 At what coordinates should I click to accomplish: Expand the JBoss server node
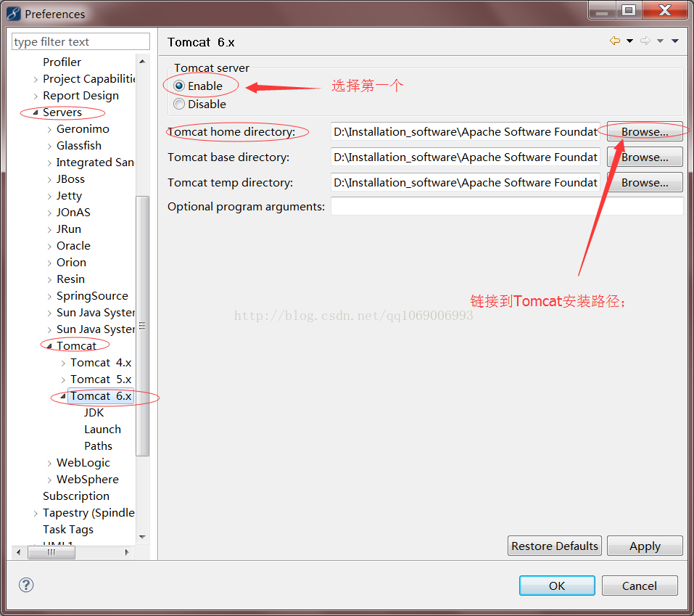point(49,179)
